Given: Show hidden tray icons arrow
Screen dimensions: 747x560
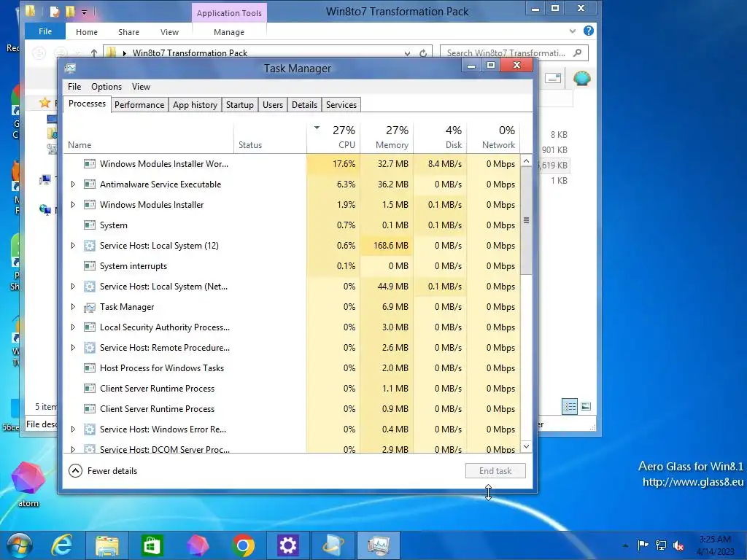Looking at the screenshot, I should pyautogui.click(x=625, y=545).
